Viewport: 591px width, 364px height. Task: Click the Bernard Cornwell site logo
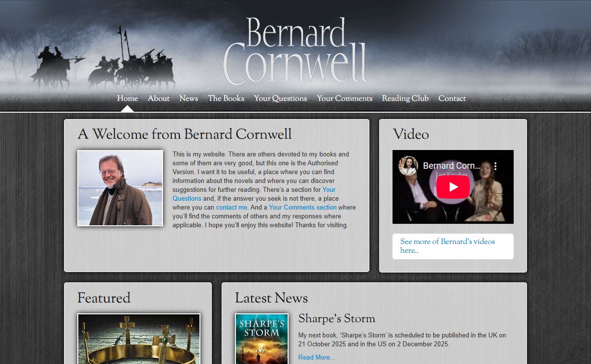(x=295, y=51)
